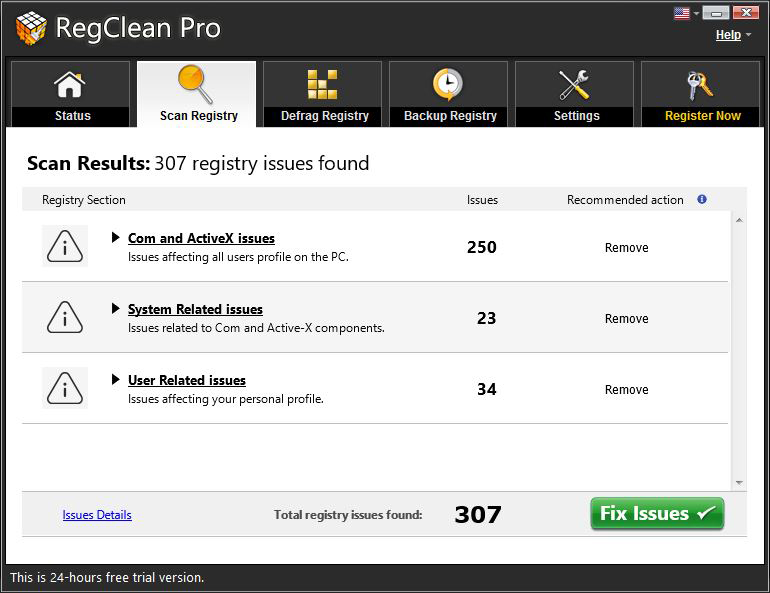The image size is (770, 593).
Task: Click the Settings wrench and screwdriver icon
Action: tap(575, 84)
